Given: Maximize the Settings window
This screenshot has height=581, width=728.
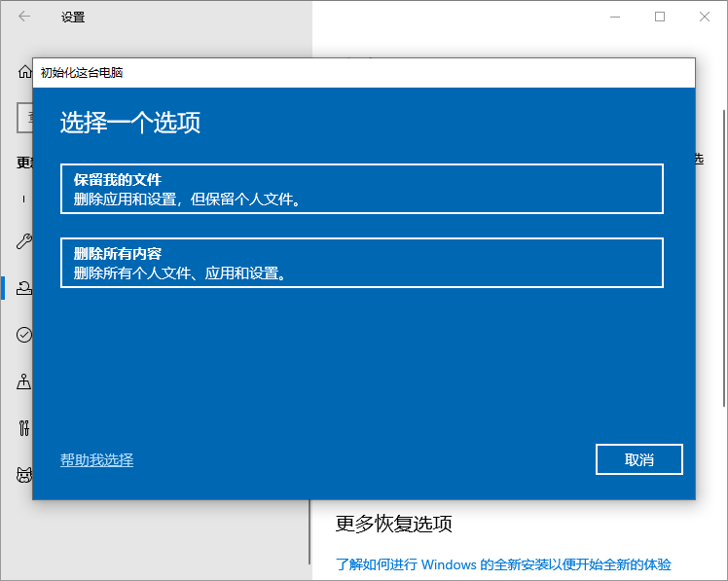Looking at the screenshot, I should click(x=660, y=17).
